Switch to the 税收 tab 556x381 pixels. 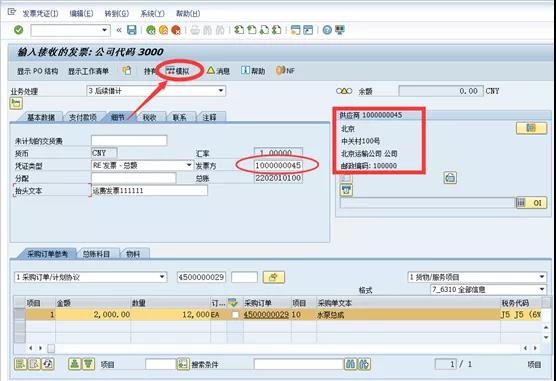pos(149,117)
